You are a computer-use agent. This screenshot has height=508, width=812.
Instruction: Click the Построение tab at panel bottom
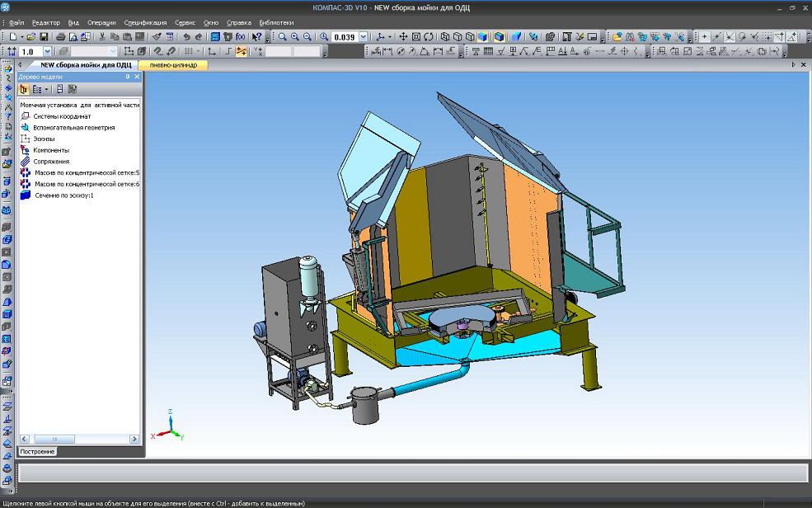pos(38,451)
